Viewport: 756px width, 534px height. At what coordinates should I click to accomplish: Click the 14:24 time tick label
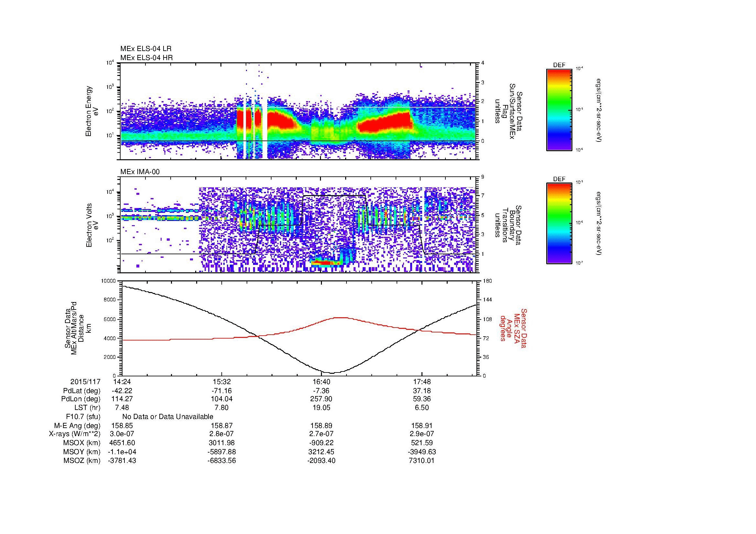tap(122, 382)
